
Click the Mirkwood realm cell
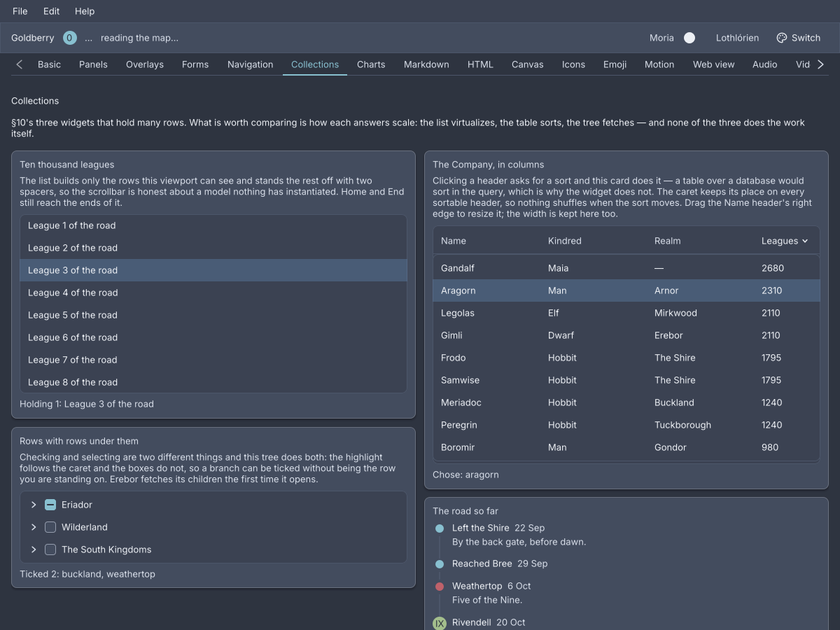pos(675,313)
